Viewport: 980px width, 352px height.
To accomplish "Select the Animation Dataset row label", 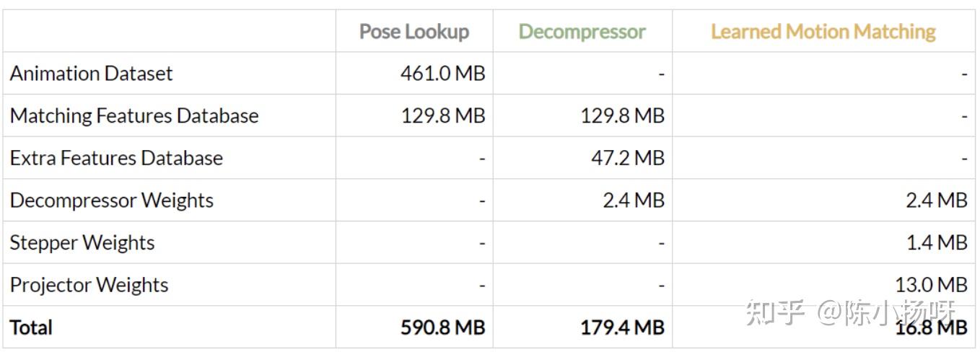I will 91,74.
